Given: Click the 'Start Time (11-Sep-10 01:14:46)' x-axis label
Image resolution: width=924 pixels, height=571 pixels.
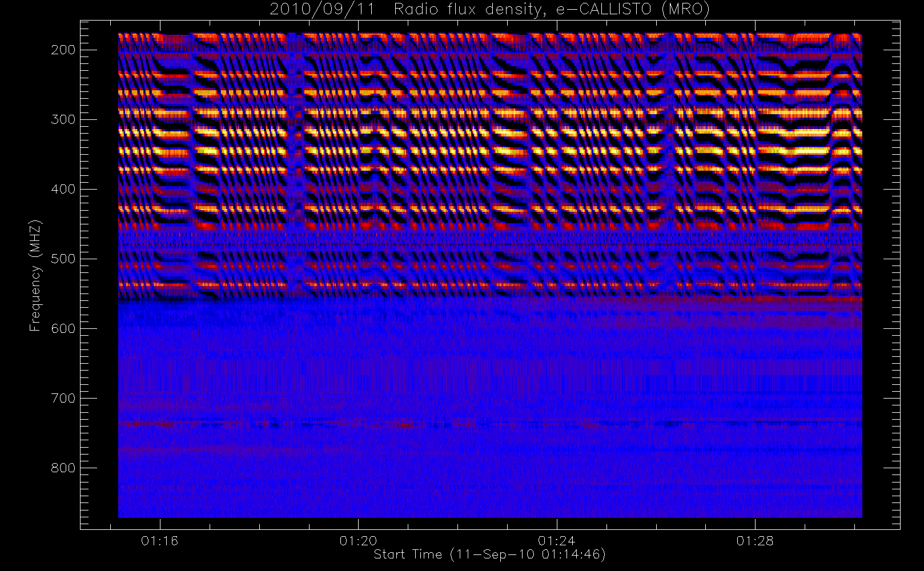Looking at the screenshot, I should [x=489, y=554].
